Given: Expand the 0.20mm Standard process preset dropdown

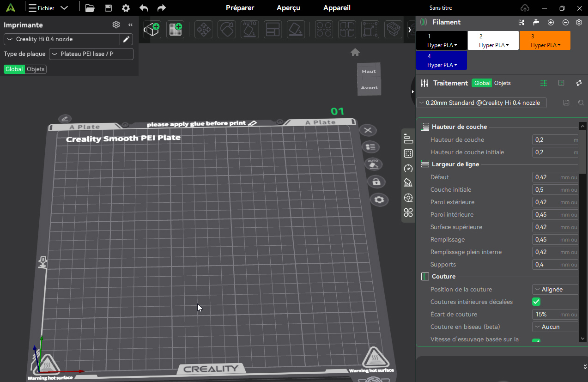Looking at the screenshot, I should coord(481,103).
